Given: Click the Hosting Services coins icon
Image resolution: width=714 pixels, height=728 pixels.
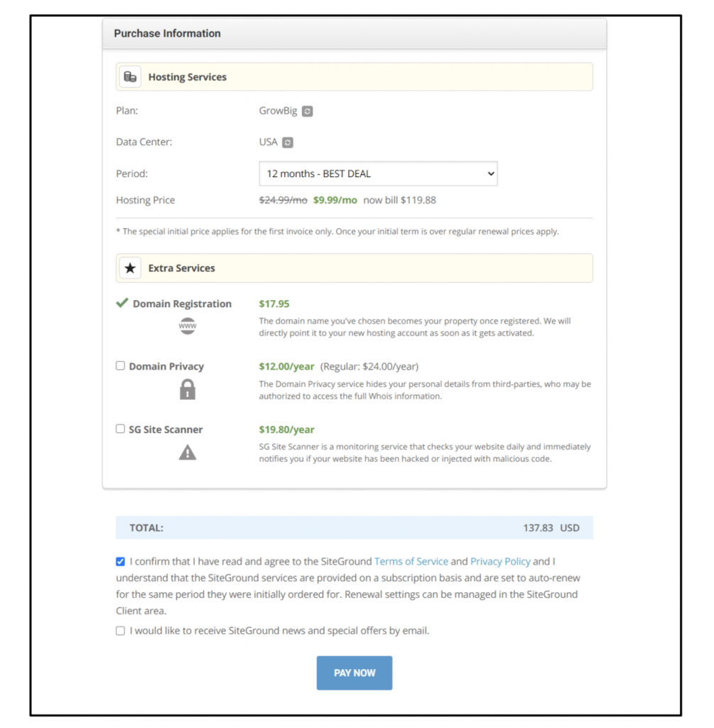Looking at the screenshot, I should point(130,77).
